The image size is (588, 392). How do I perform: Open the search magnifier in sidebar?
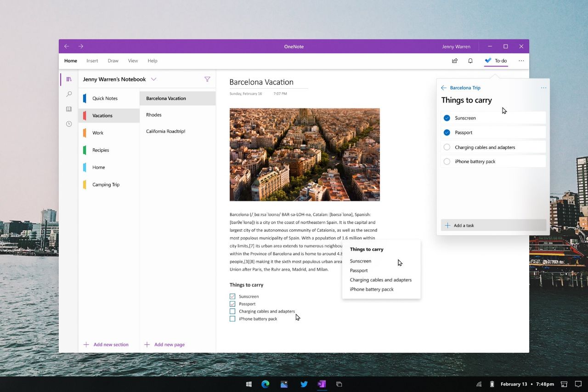tap(69, 94)
